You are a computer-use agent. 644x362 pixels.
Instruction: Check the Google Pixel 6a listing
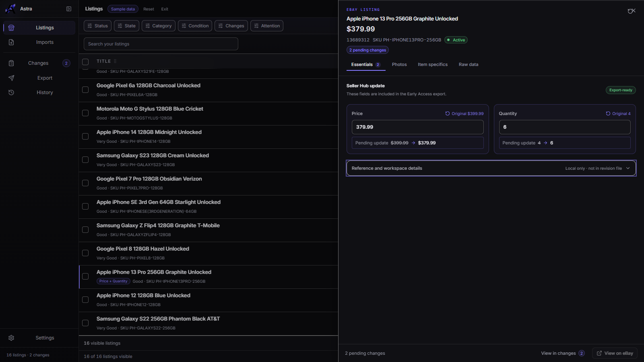tap(85, 90)
